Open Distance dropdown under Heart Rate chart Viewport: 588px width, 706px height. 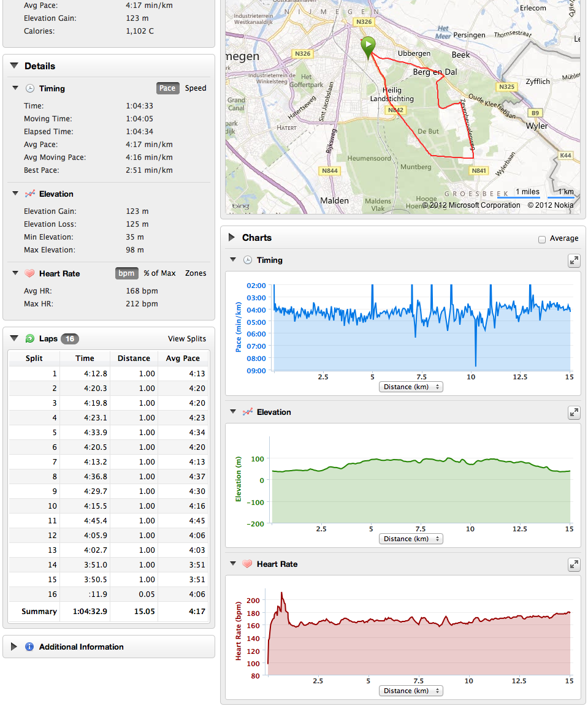pyautogui.click(x=411, y=691)
